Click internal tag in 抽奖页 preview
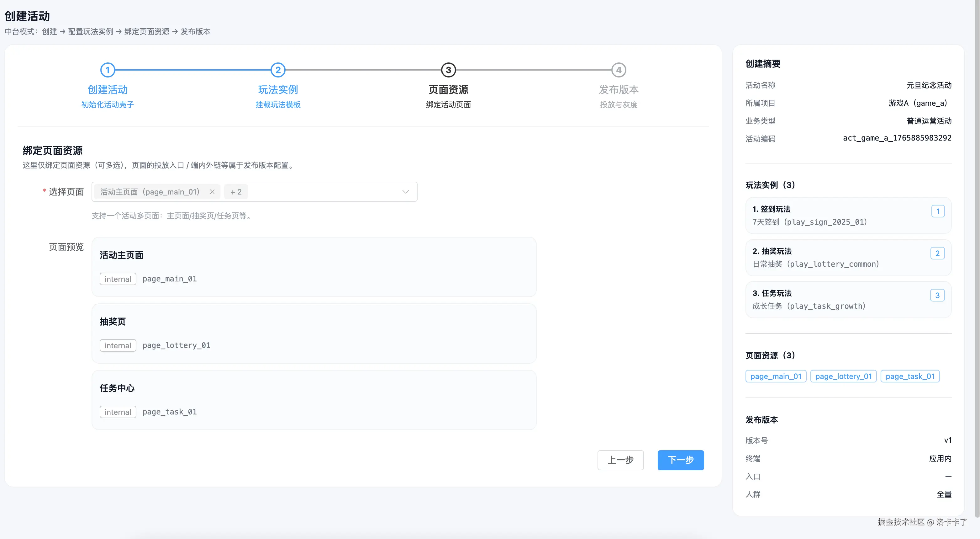Viewport: 980px width, 539px height. click(118, 345)
